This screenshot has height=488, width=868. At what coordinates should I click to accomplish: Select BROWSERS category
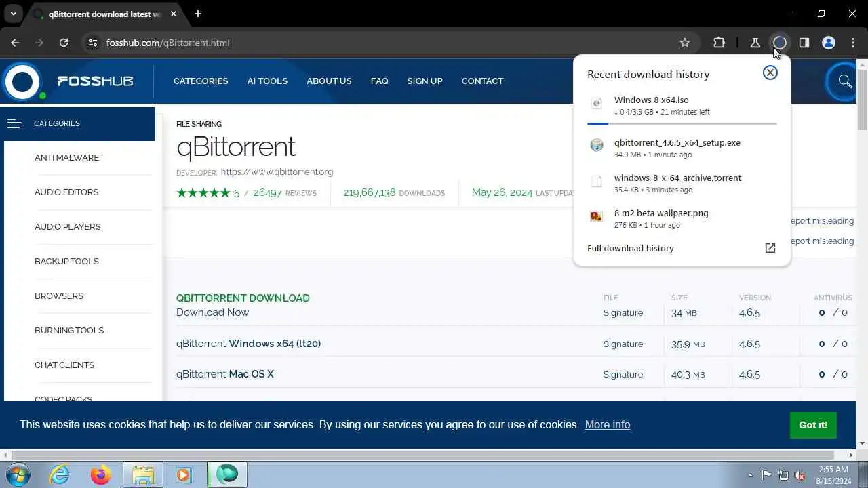pos(59,296)
